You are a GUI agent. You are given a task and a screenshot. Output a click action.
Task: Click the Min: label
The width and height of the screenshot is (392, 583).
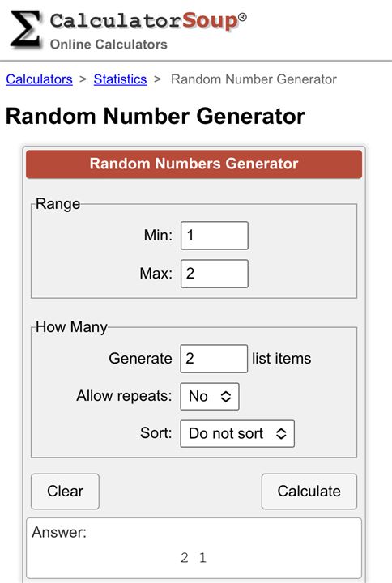click(x=158, y=236)
